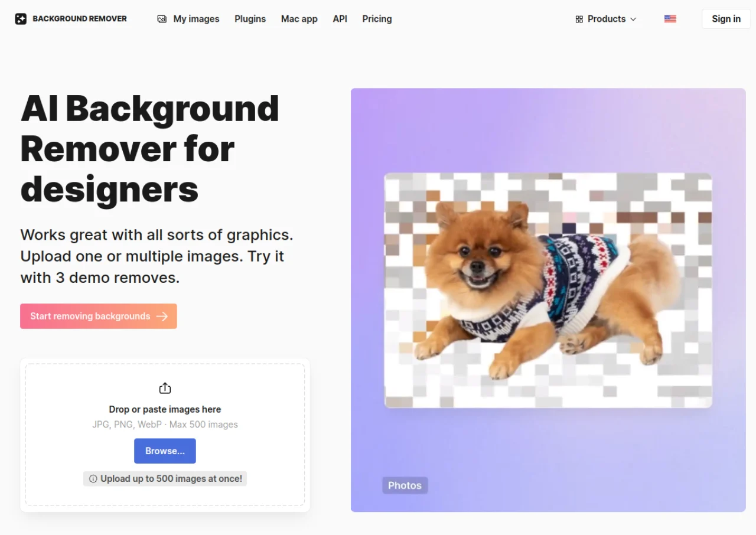756x535 pixels.
Task: Click the dog demo photo preview
Action: 548,290
